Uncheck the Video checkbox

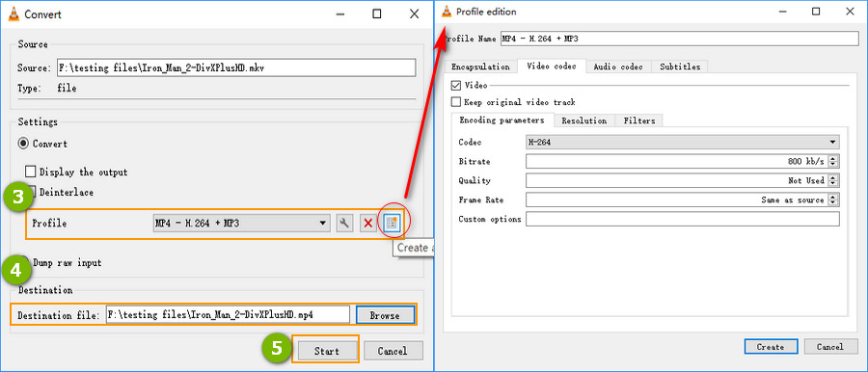click(456, 85)
